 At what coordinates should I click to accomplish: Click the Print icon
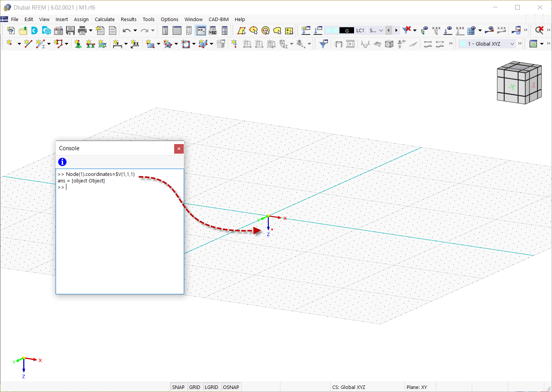tap(82, 31)
